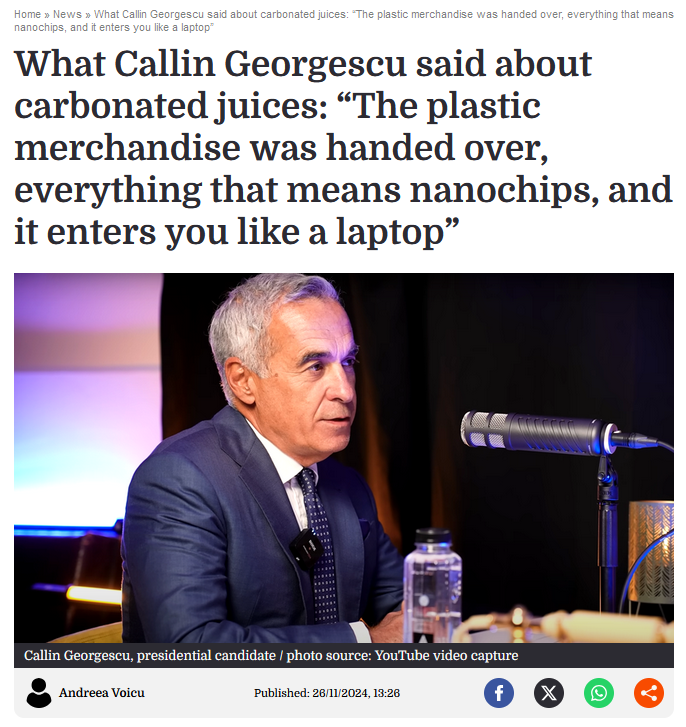Viewport: 686px width, 727px height.
Task: Share the article via WhatsApp
Action: pos(599,693)
